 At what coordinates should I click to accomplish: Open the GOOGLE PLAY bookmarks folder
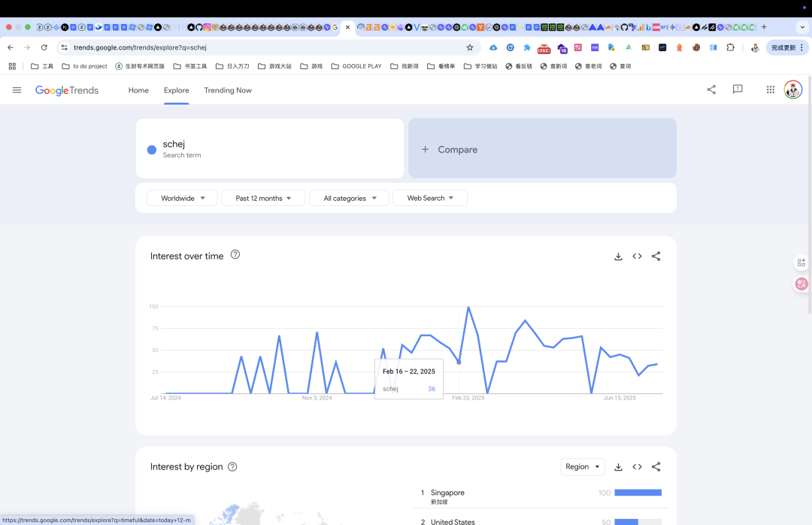(356, 66)
